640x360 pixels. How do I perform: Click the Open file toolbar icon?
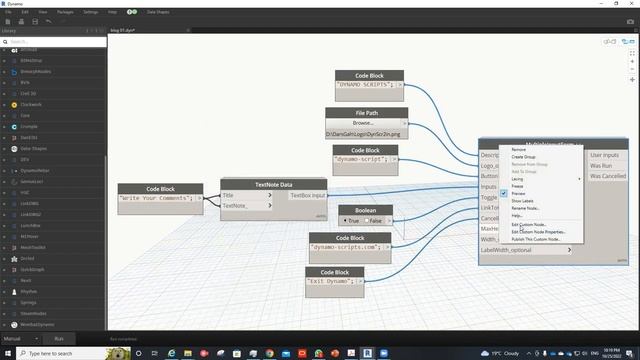(x=21, y=22)
